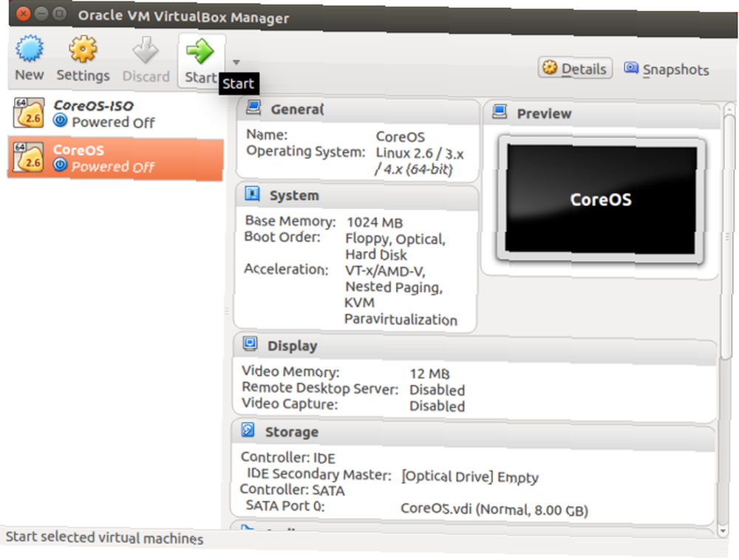Open Settings via the gear icon
The height and width of the screenshot is (560, 739).
point(83,49)
